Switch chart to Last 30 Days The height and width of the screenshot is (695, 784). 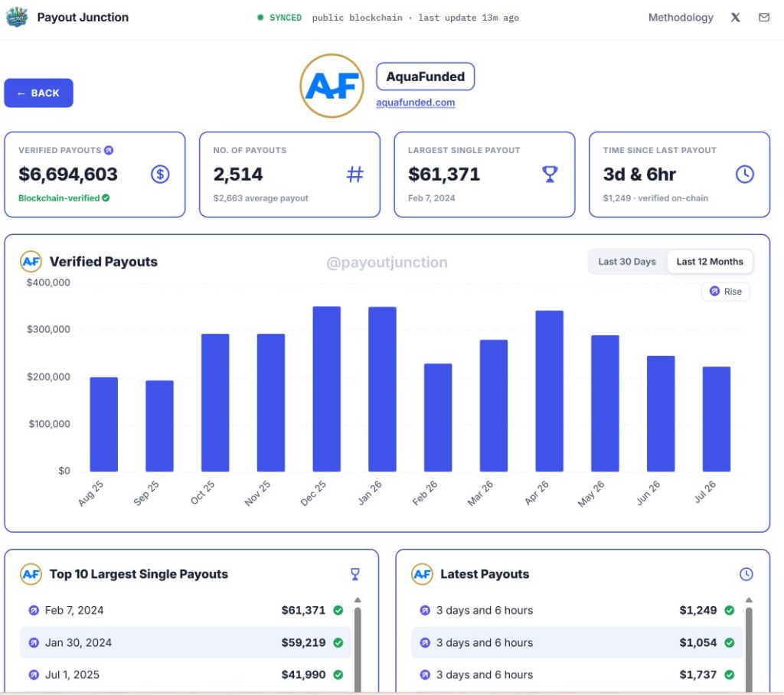pyautogui.click(x=626, y=262)
